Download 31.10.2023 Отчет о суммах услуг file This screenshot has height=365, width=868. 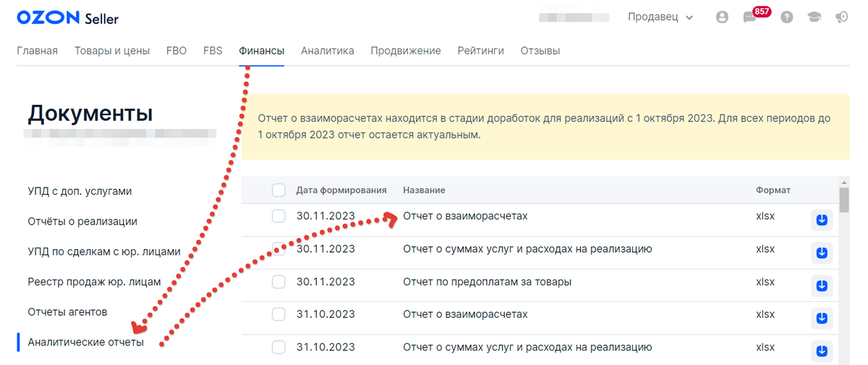point(821,351)
